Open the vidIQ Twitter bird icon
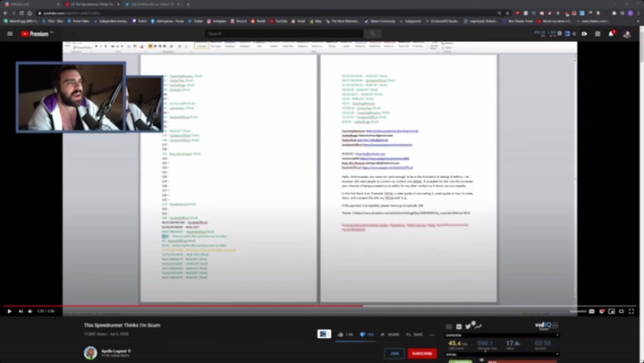 click(x=468, y=326)
